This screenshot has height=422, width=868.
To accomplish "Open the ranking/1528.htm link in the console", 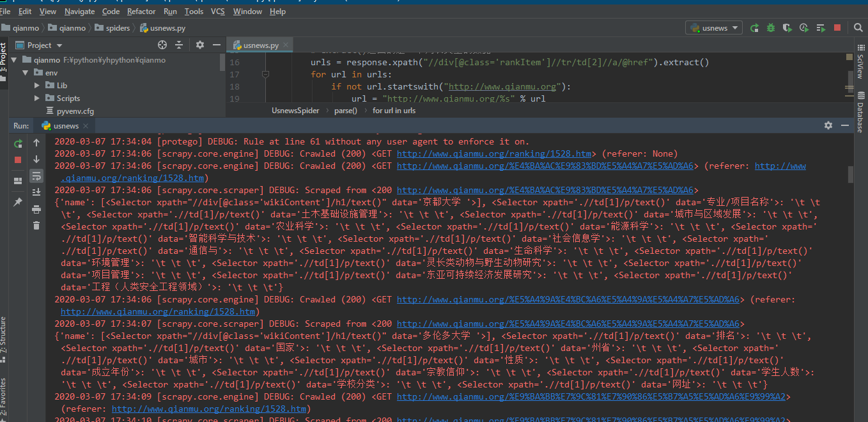I will coord(494,154).
